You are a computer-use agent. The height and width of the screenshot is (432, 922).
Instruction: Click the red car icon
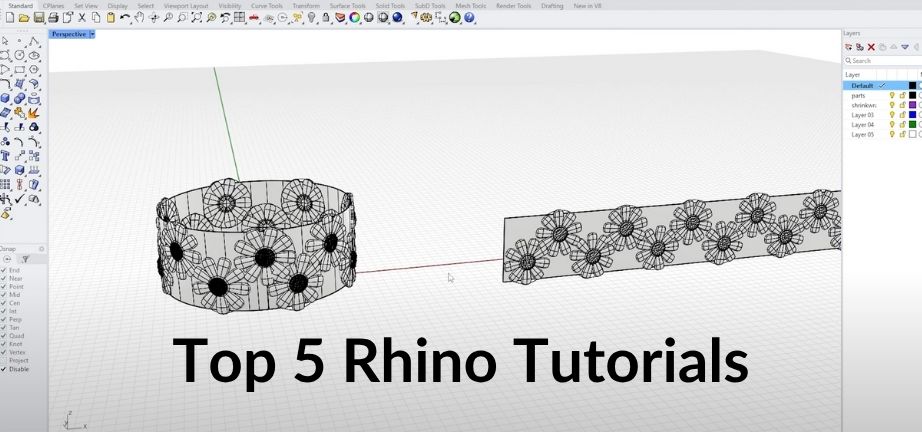[x=254, y=18]
